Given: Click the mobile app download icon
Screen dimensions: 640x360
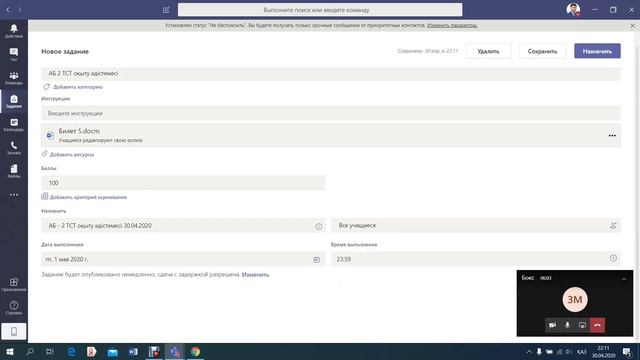Looking at the screenshot, I should coord(13,331).
